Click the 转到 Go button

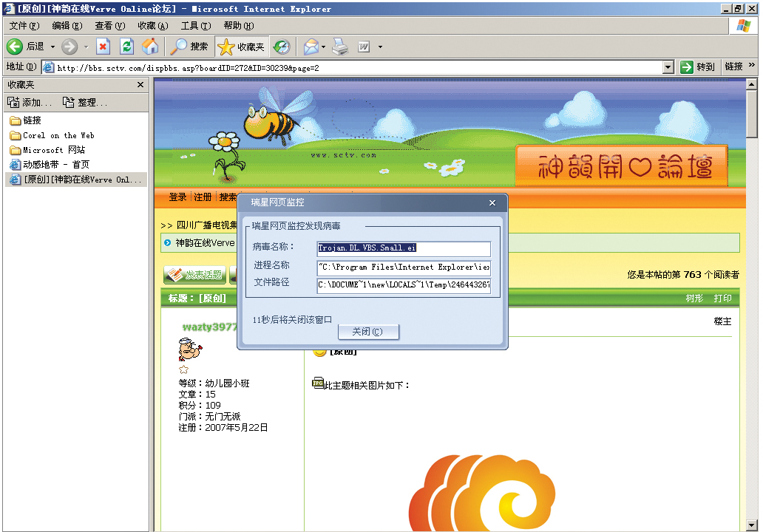(x=697, y=67)
